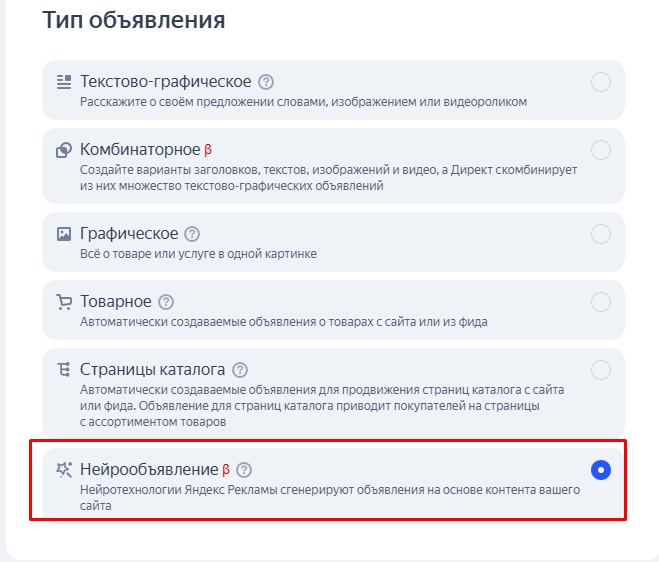Show help for Нейрообъявление

tap(244, 469)
